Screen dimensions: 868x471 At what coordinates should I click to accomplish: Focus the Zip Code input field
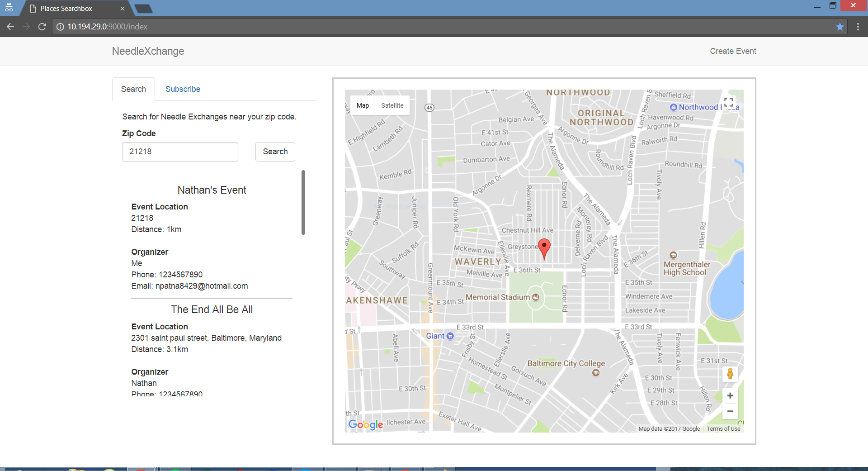180,152
